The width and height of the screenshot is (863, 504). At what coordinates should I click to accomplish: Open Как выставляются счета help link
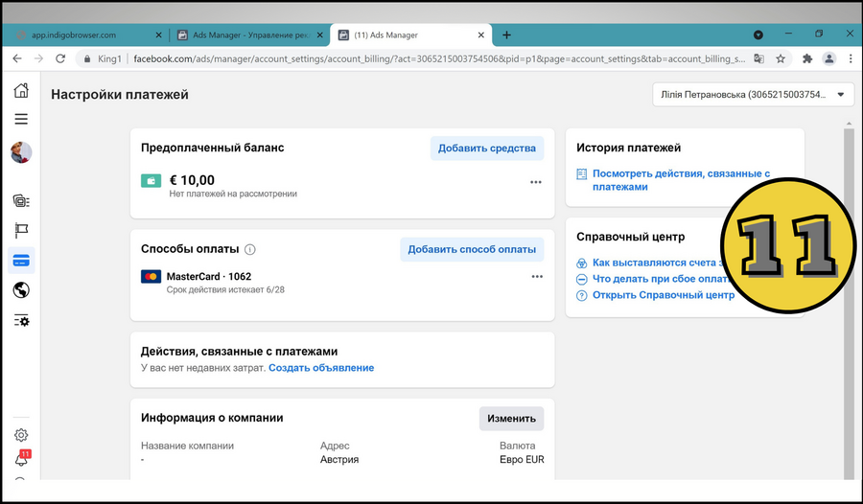click(658, 263)
